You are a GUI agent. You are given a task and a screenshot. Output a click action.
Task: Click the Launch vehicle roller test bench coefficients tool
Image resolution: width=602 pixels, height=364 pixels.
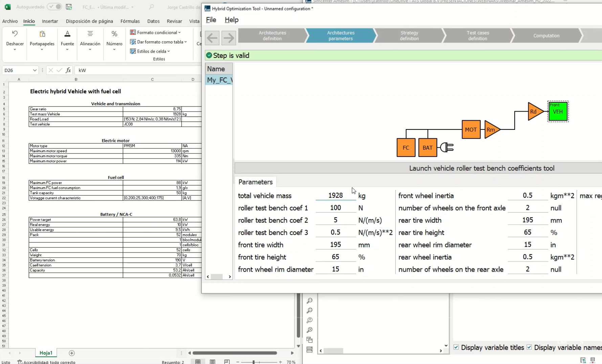click(482, 168)
